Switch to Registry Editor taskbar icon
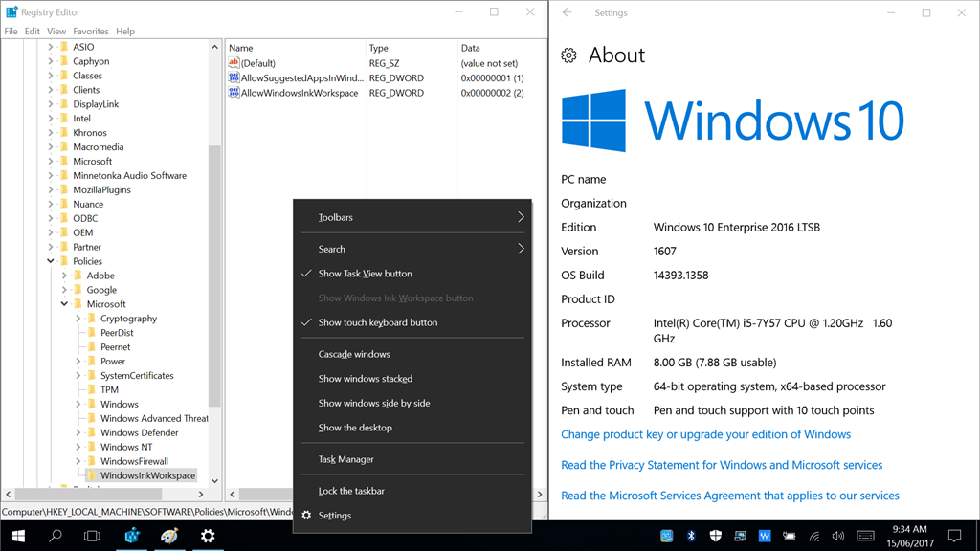The image size is (980, 551). point(132,536)
